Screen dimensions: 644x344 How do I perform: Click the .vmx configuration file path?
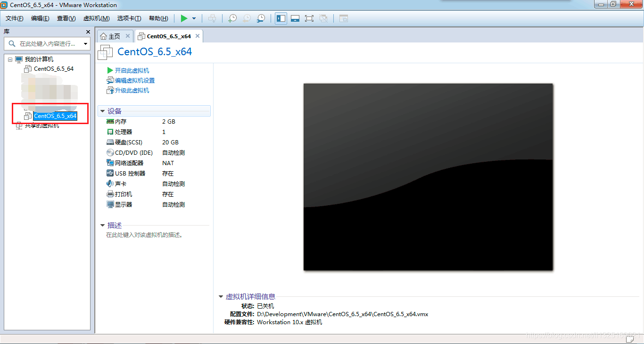tap(342, 314)
